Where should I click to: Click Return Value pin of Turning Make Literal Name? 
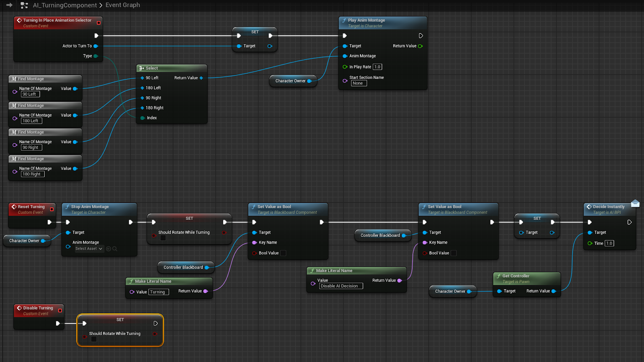206,291
